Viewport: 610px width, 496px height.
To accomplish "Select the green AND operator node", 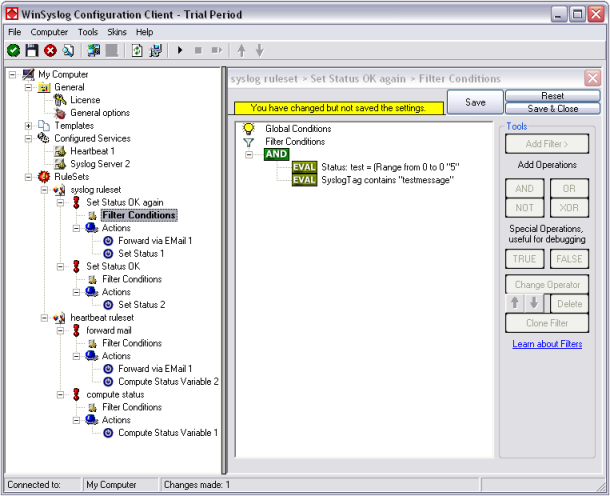I will click(x=276, y=154).
